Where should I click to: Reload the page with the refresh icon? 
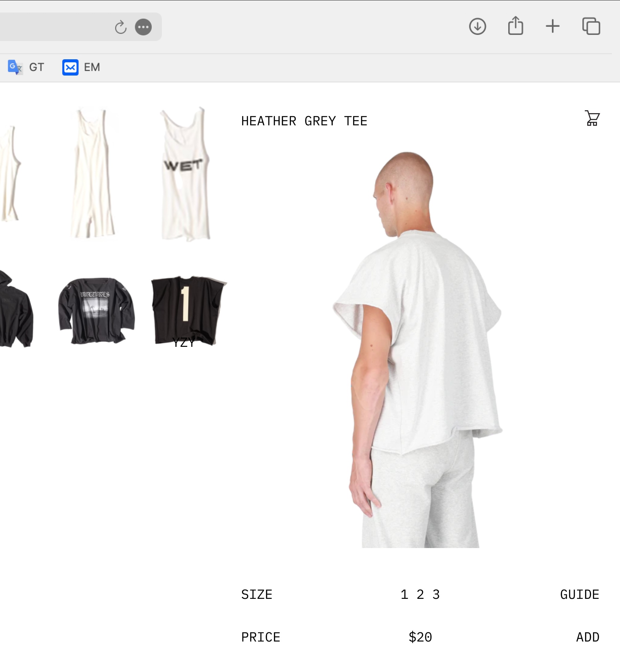(121, 27)
